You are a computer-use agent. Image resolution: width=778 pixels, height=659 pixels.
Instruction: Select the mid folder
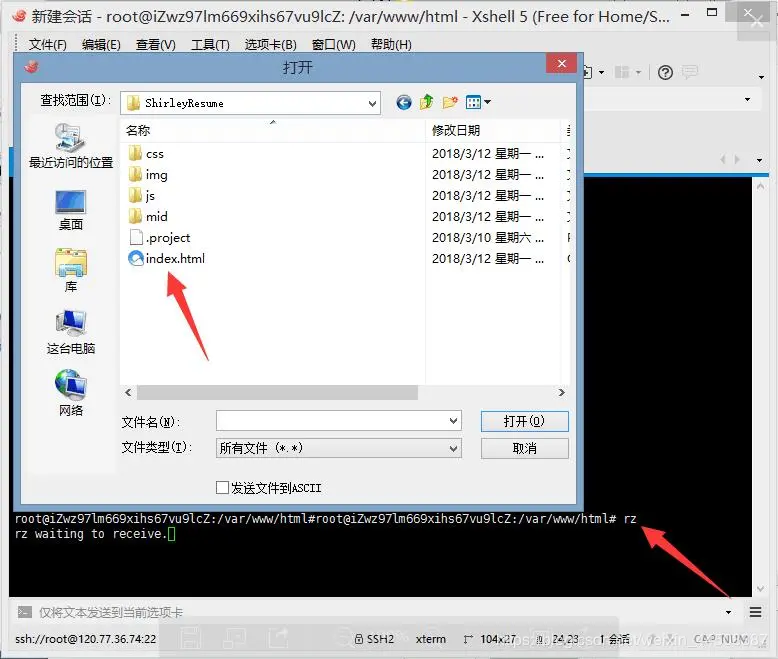[148, 216]
